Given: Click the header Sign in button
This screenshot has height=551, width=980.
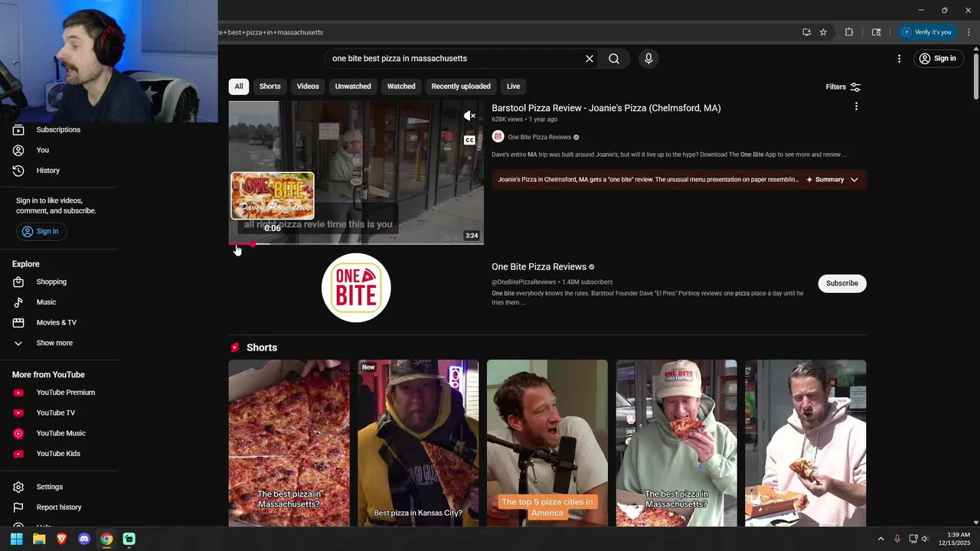Looking at the screenshot, I should (x=938, y=58).
